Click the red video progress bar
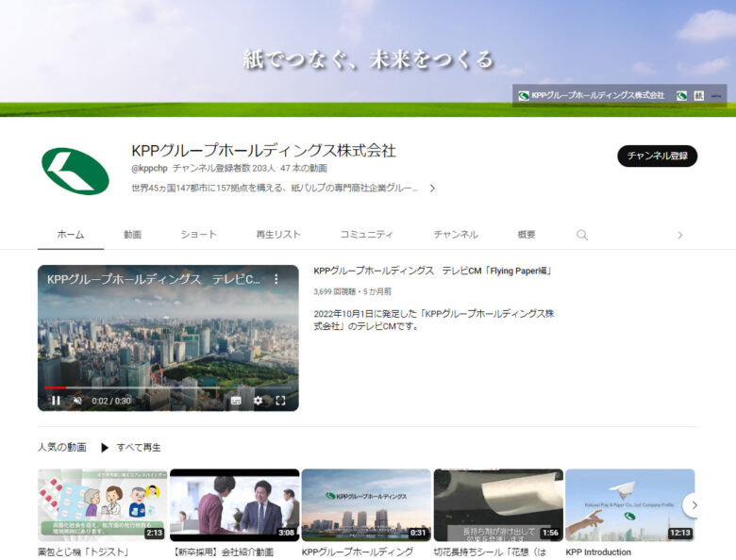 click(x=56, y=387)
